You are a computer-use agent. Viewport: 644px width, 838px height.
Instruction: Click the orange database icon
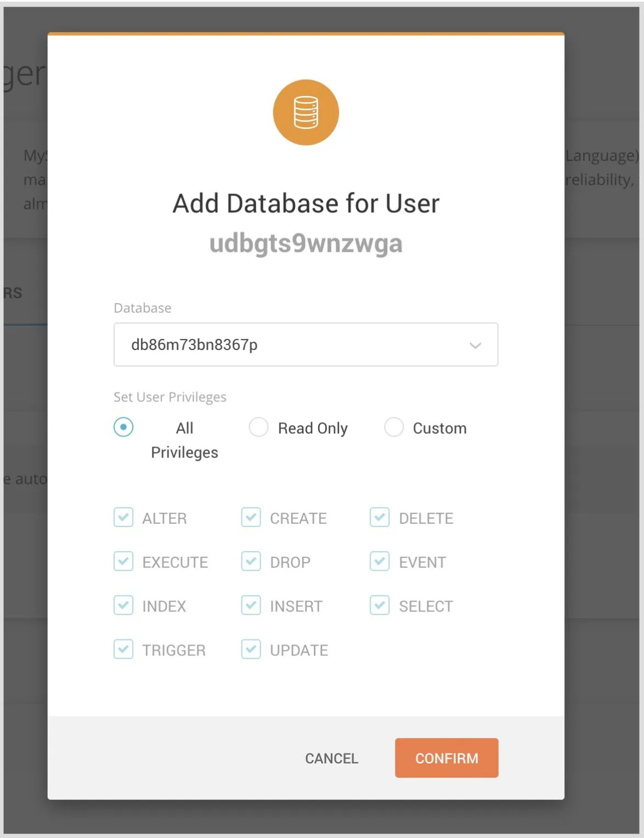[x=306, y=112]
